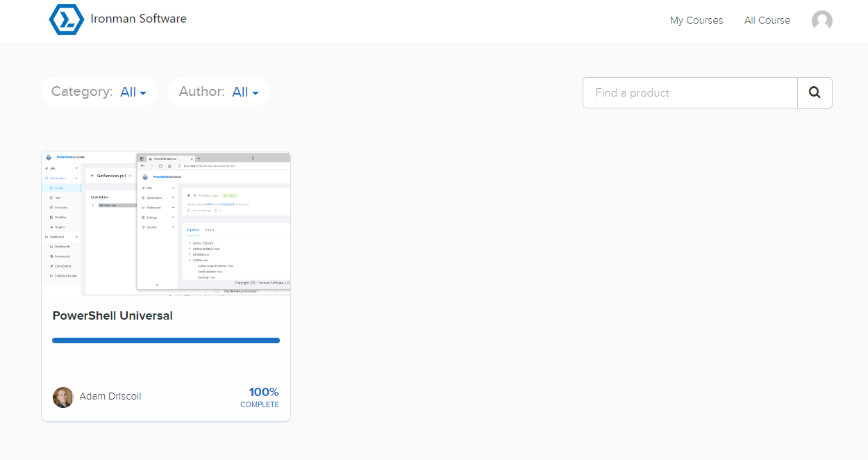Open the PowerShell Universal course title
This screenshot has height=460, width=868.
tap(112, 315)
